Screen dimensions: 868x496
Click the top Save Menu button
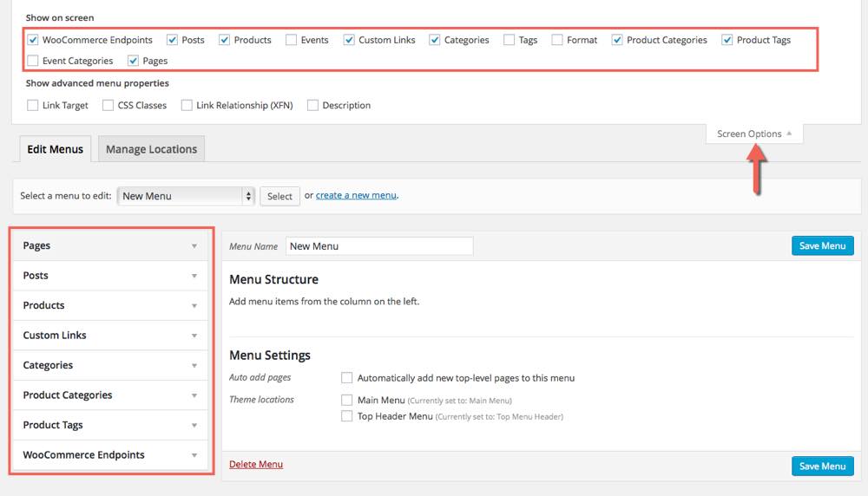point(822,245)
